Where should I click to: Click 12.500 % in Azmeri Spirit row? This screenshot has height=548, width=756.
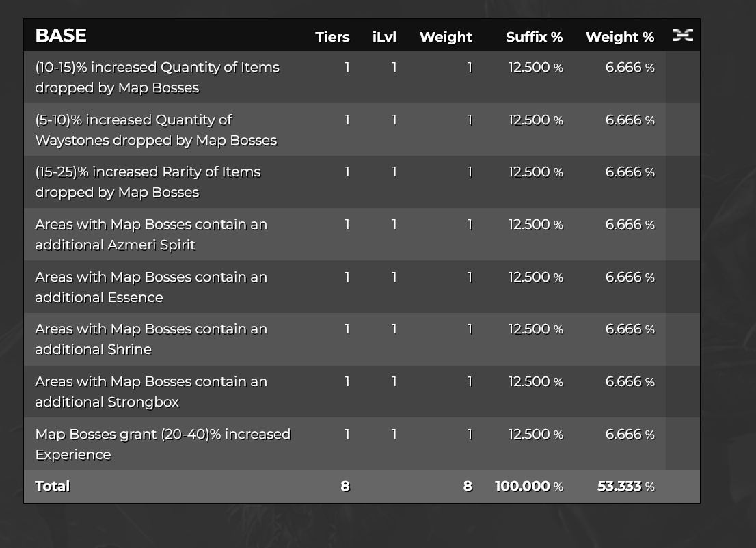(536, 225)
